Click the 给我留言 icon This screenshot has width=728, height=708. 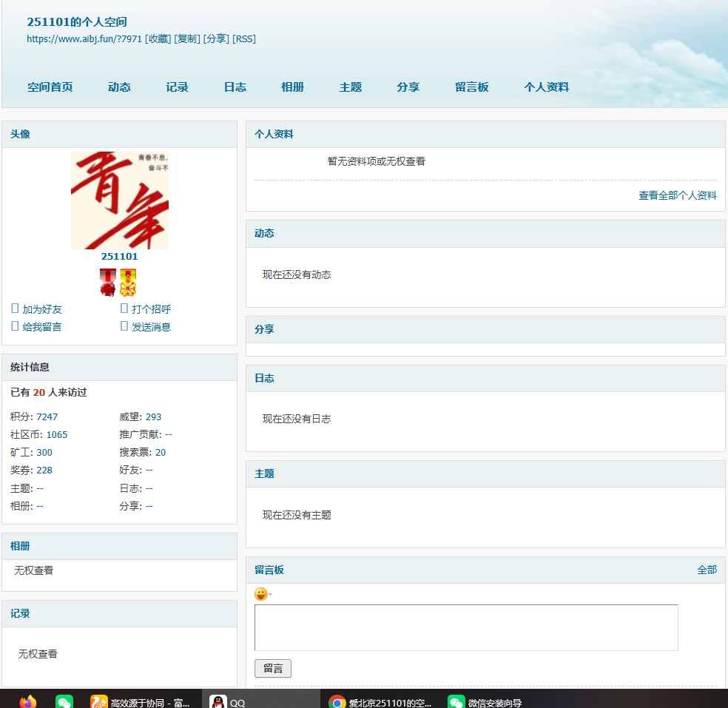point(13,326)
